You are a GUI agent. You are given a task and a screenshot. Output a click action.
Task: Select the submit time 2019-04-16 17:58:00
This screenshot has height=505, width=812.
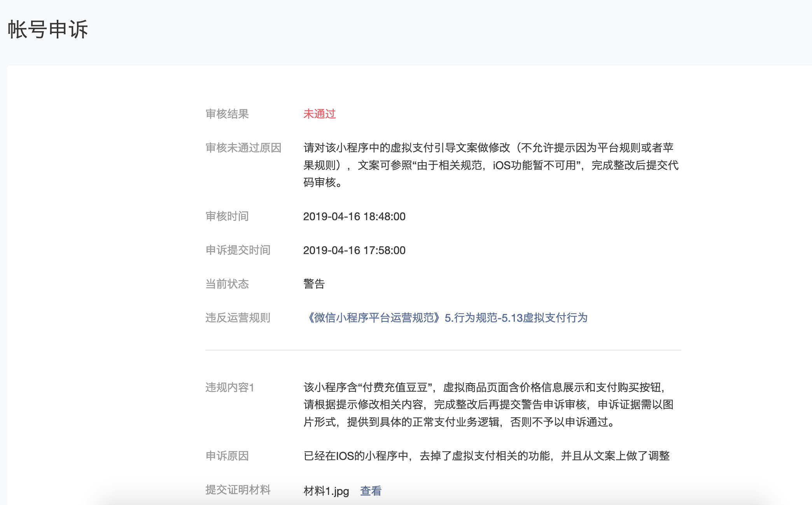click(354, 250)
